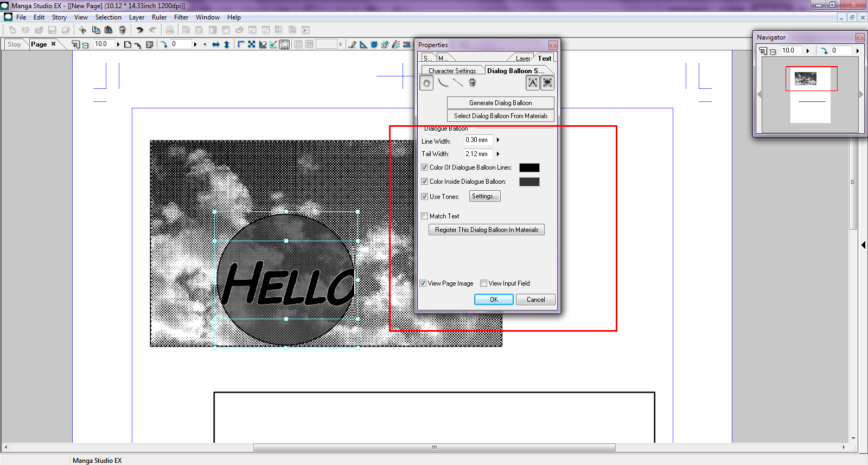The image size is (868, 465).
Task: Click the Navigator page thumbnail preview
Action: (x=810, y=95)
